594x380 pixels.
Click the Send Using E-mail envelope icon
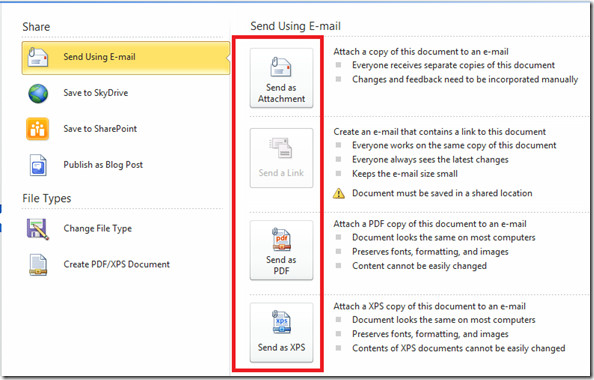[38, 57]
